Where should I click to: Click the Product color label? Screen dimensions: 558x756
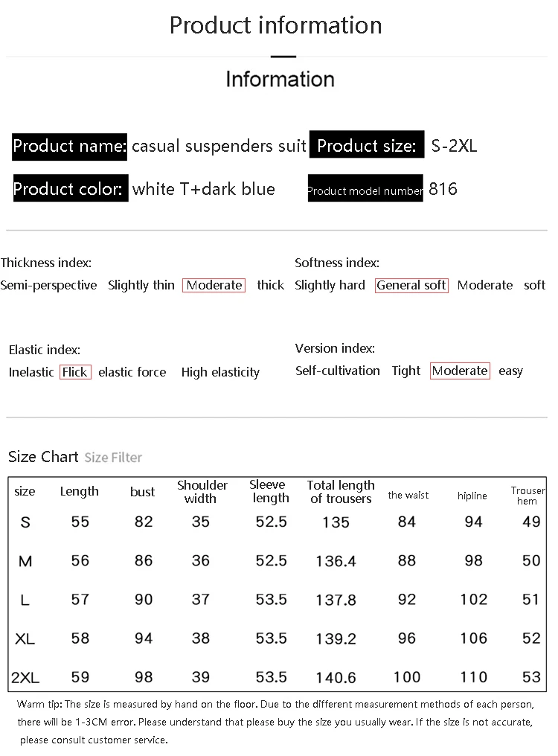(x=71, y=188)
